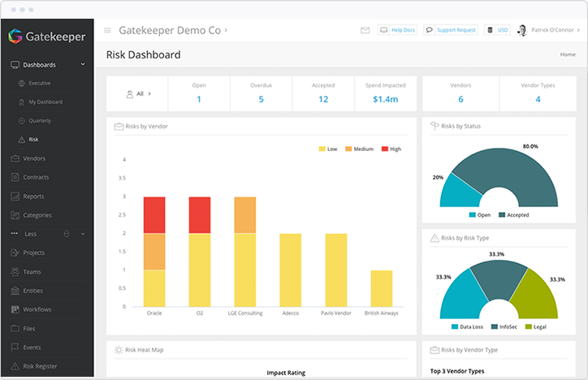Click the Support Request button
The height and width of the screenshot is (380, 588).
451,30
